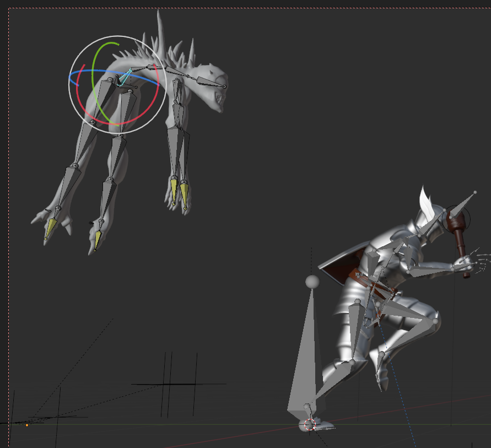Select the knight's bent knee joint bone tip
Viewport: 491px width, 448px height.
click(435, 321)
